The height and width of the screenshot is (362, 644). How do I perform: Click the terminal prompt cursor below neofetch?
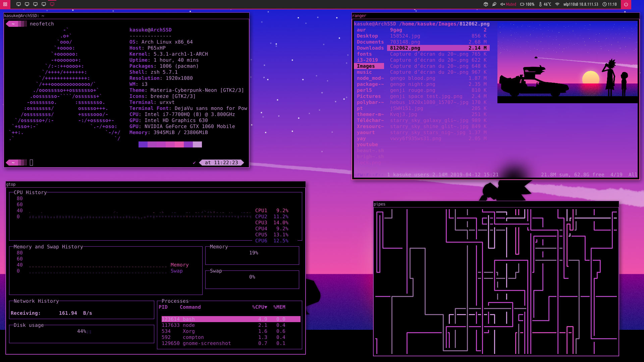(x=32, y=163)
